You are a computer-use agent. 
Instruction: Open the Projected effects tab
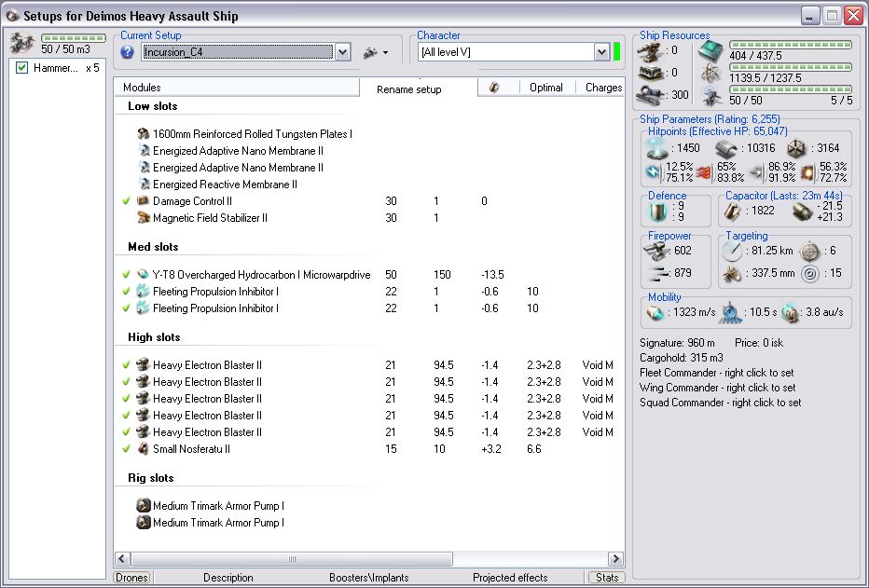(x=510, y=578)
